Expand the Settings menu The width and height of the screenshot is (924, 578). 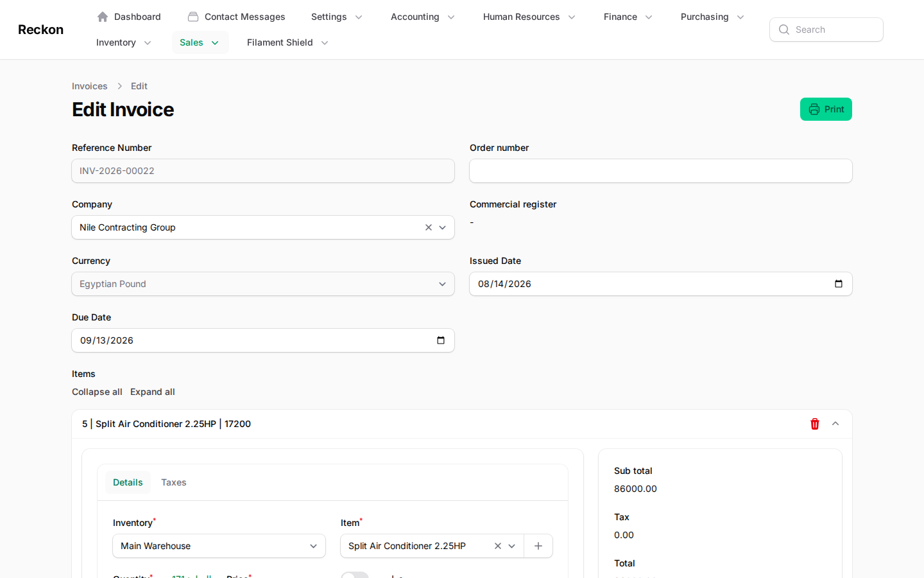[x=337, y=17]
